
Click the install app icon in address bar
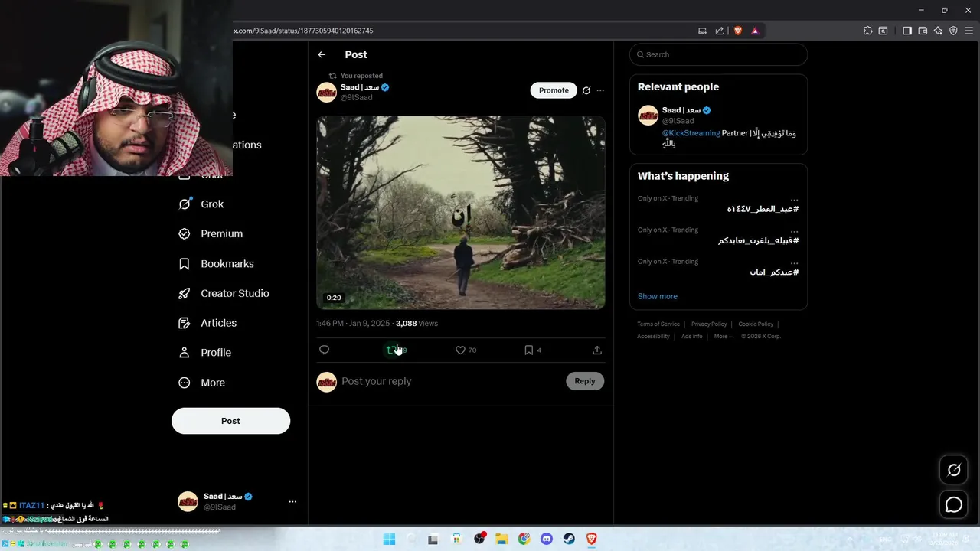point(702,31)
